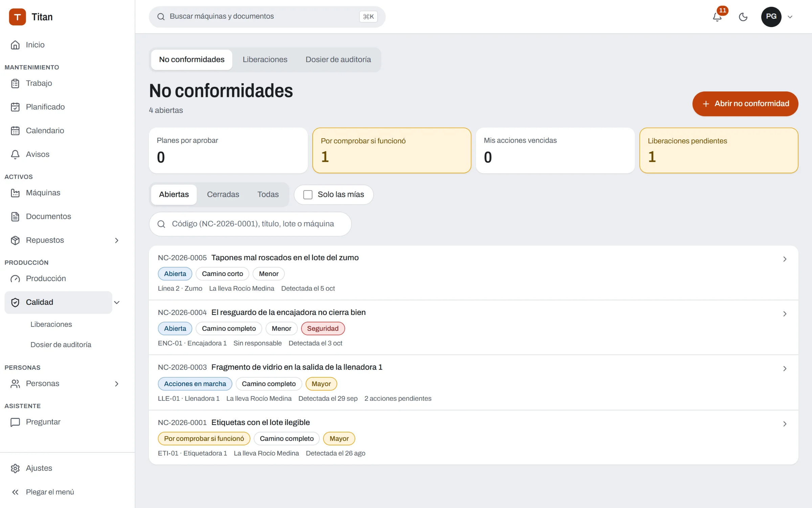Go to Inicio via house icon
Screen dimensions: 812x508
[x=15, y=45]
